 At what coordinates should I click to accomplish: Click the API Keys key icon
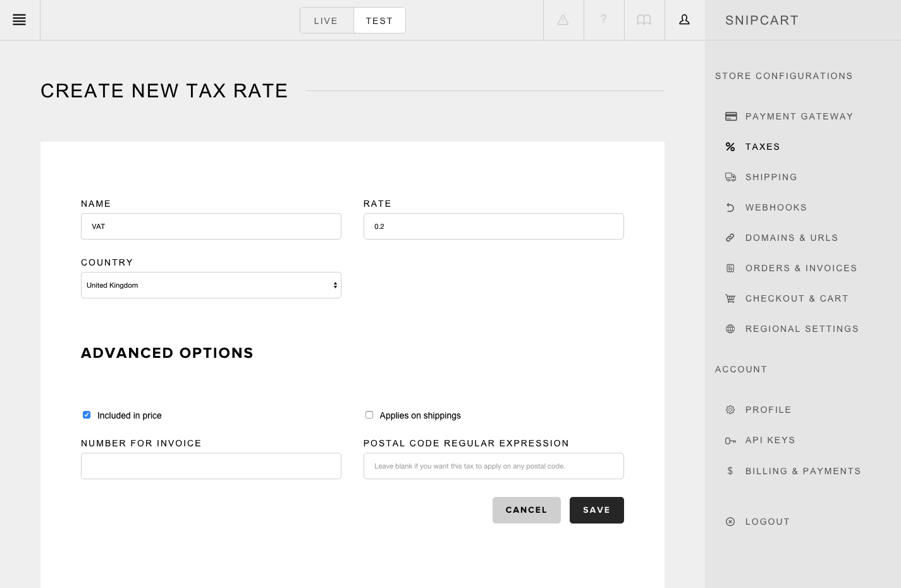tap(730, 441)
